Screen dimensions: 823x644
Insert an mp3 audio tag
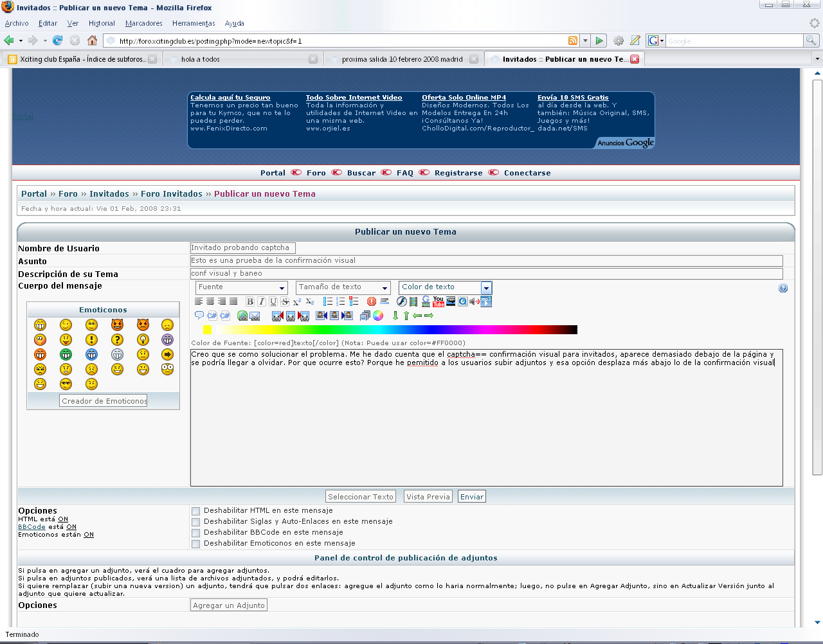(x=486, y=301)
